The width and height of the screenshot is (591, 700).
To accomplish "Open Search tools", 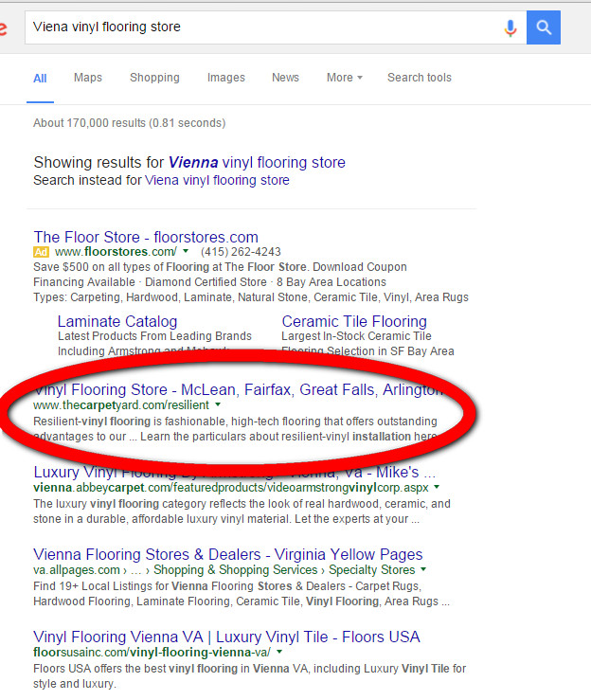I will click(x=420, y=78).
